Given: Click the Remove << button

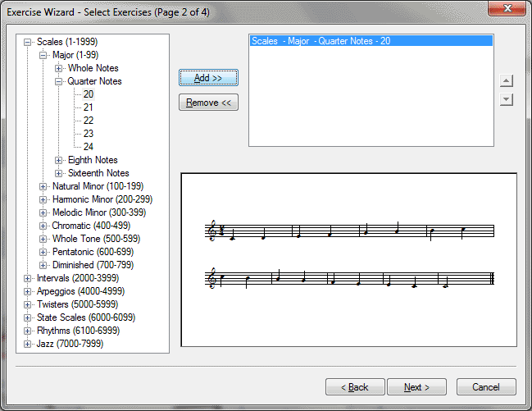Looking at the screenshot, I should coord(208,103).
